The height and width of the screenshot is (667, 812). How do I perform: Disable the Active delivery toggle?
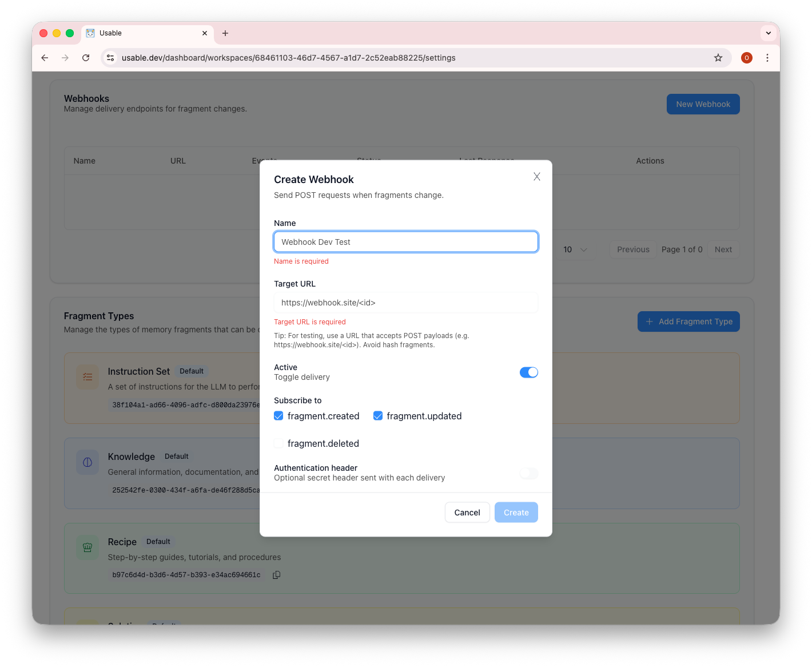pos(528,372)
